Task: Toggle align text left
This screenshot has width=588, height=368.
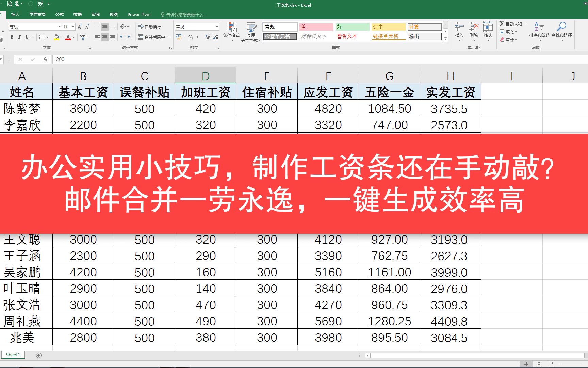Action: tap(97, 37)
